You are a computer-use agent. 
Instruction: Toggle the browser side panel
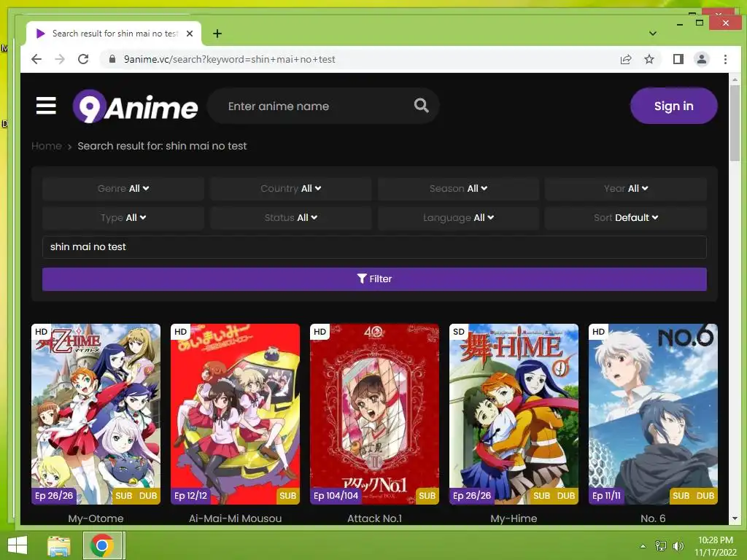[x=678, y=59]
